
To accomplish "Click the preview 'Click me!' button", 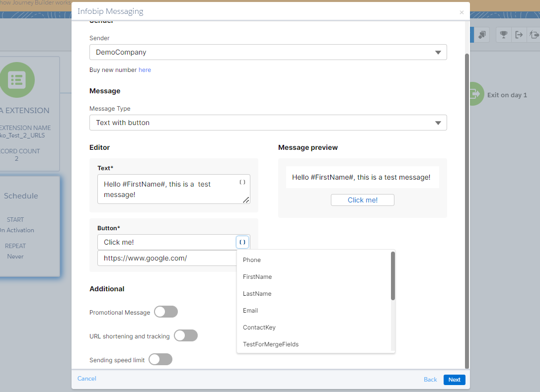I will point(363,200).
